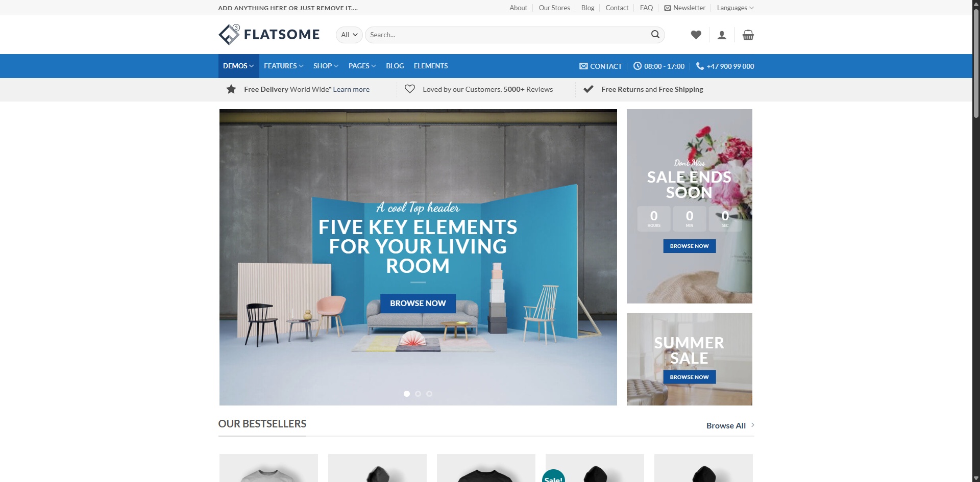Click the phone icon next to +47 900 99 000

(700, 66)
